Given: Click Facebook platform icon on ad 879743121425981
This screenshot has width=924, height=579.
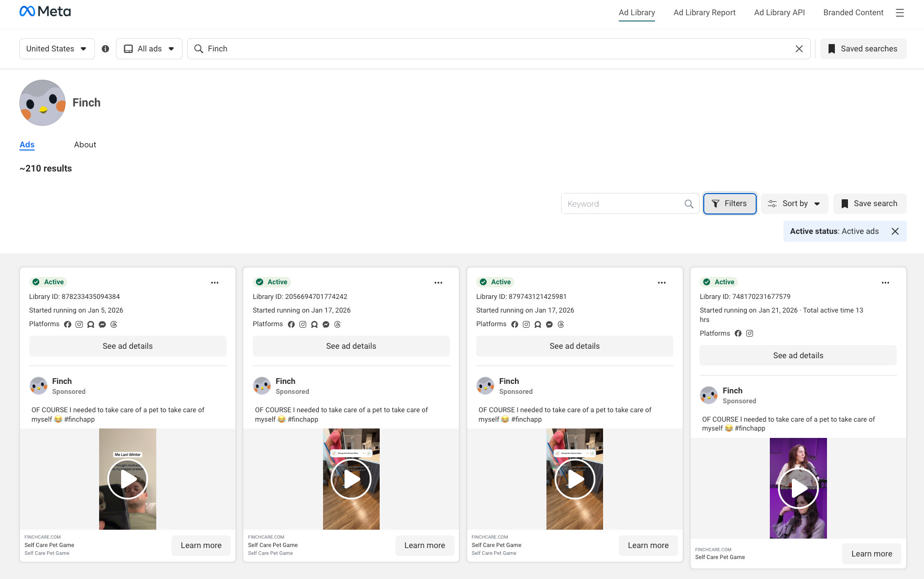Looking at the screenshot, I should click(514, 325).
